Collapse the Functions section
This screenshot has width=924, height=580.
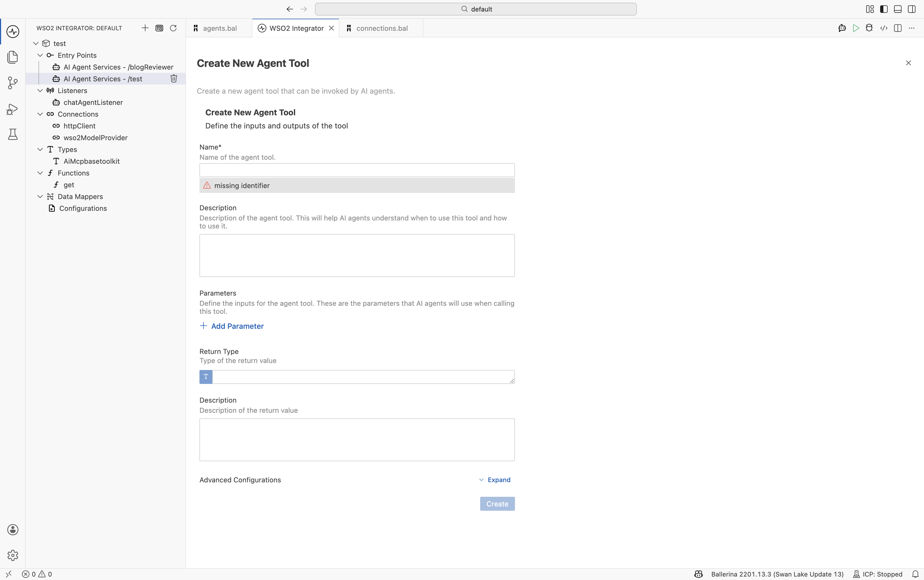pyautogui.click(x=40, y=173)
